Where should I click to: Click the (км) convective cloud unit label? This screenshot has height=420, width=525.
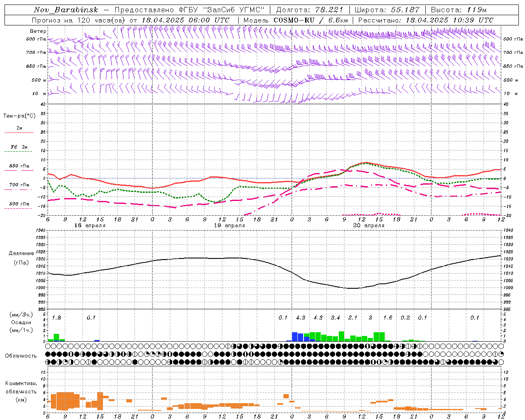(x=21, y=399)
